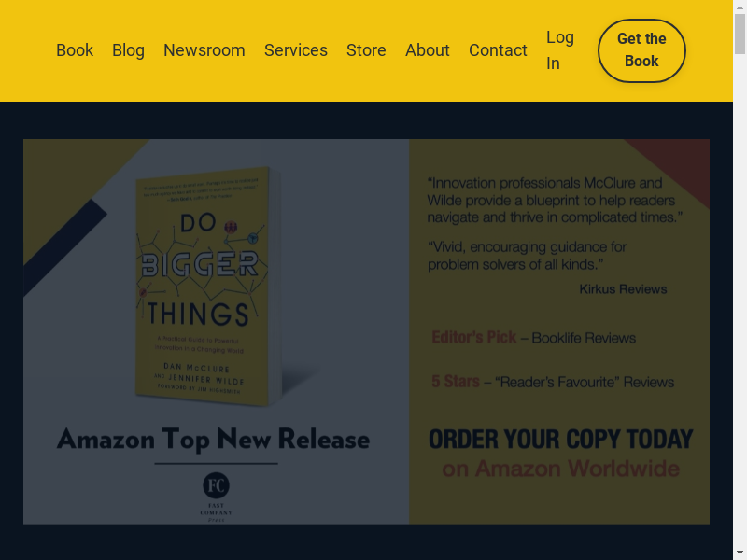This screenshot has width=747, height=560.
Task: Go to the Blog page
Action: [x=128, y=50]
